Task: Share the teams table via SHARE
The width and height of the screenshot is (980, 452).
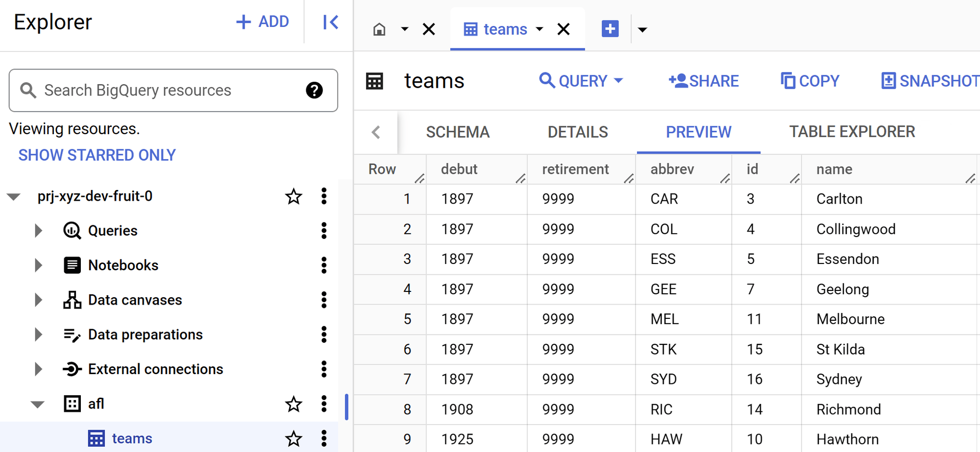Action: (x=703, y=81)
